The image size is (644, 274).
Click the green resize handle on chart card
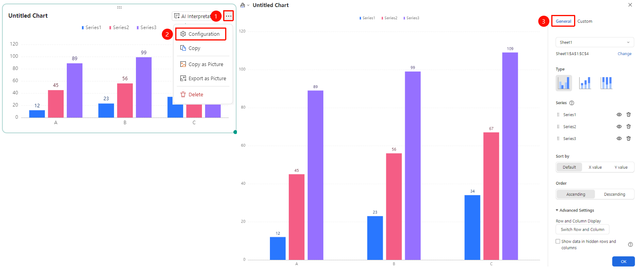(235, 132)
